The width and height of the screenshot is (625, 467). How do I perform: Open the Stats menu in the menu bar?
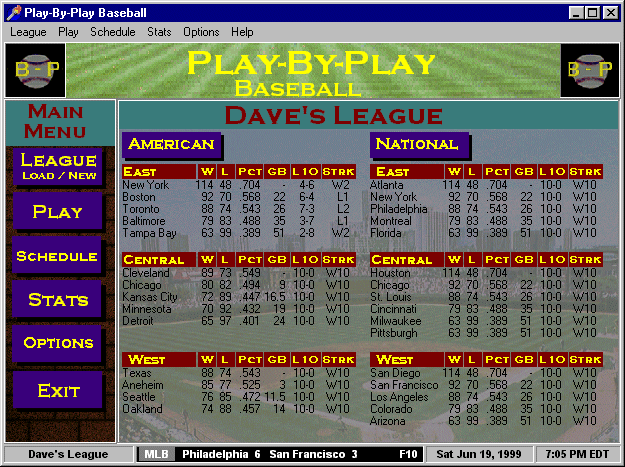click(159, 32)
